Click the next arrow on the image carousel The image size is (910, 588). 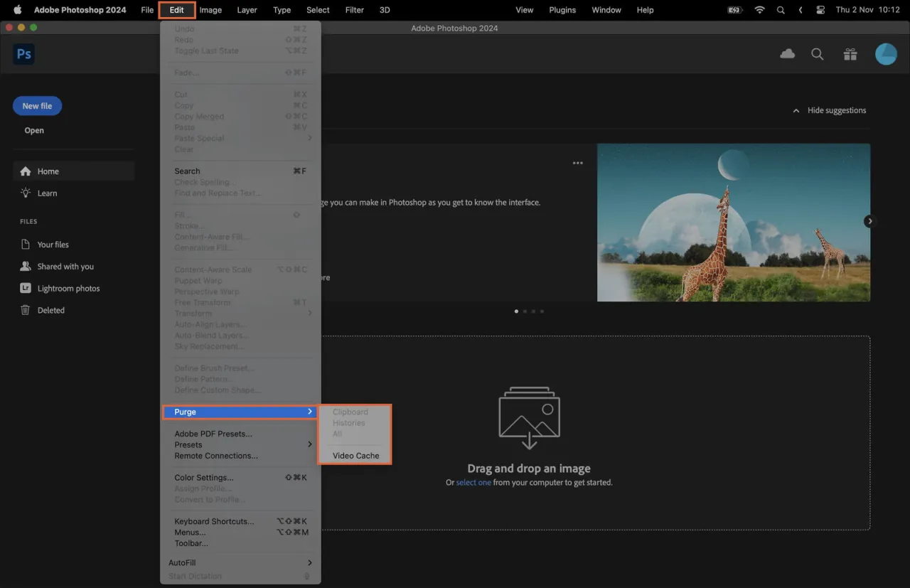tap(869, 220)
